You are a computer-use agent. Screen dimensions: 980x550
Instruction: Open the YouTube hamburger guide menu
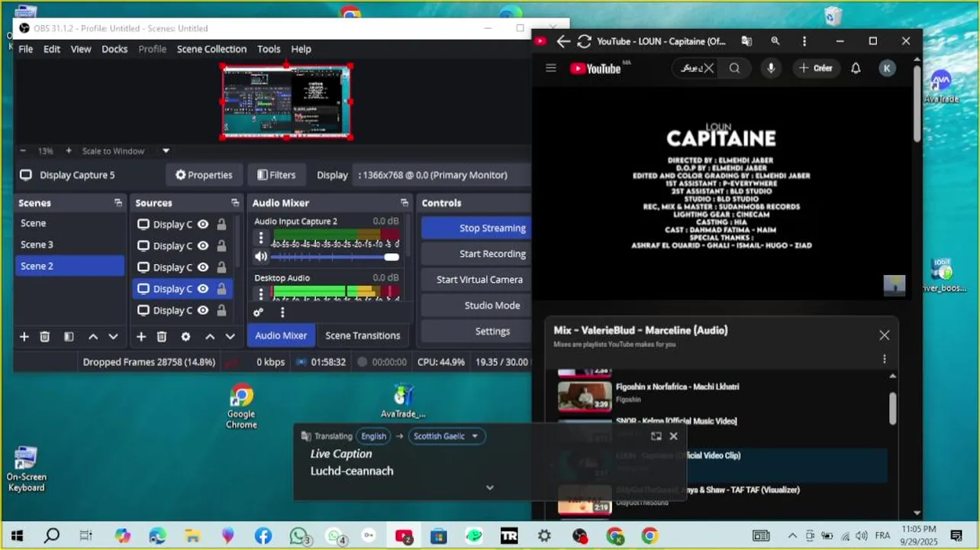[x=551, y=68]
